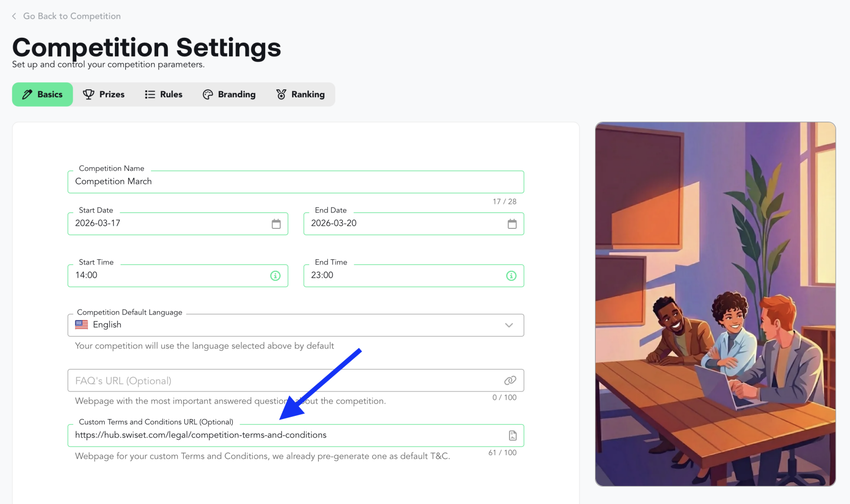Open the English language selector
The image size is (850, 504).
pyautogui.click(x=296, y=325)
